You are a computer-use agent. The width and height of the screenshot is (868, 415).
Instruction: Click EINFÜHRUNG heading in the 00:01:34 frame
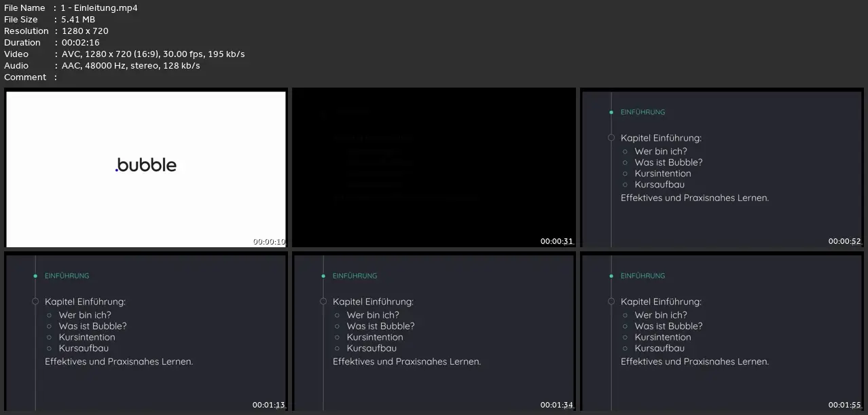[355, 276]
